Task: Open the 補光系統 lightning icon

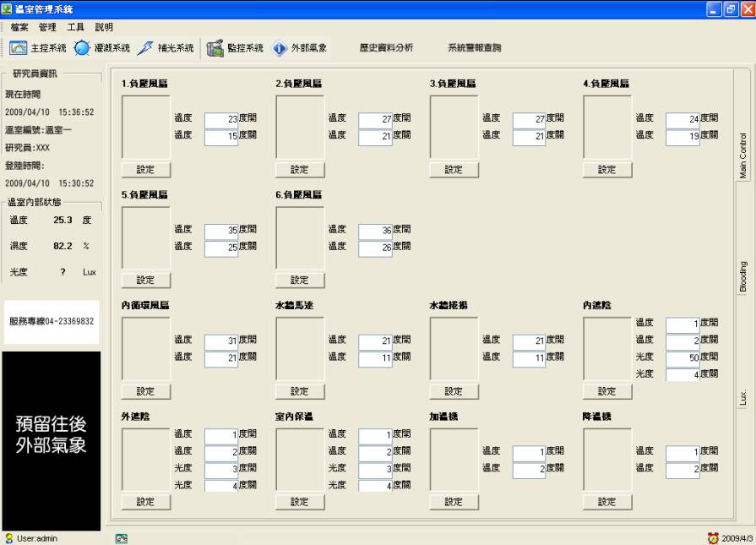Action: click(145, 48)
